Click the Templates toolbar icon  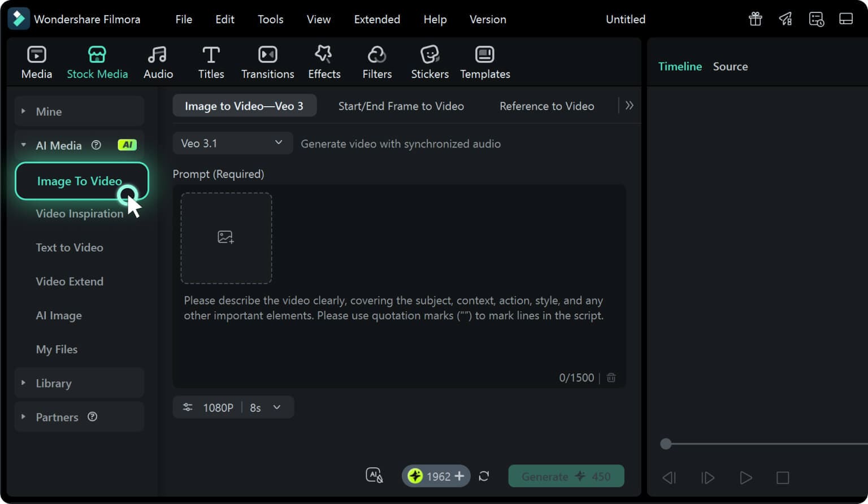tap(484, 61)
